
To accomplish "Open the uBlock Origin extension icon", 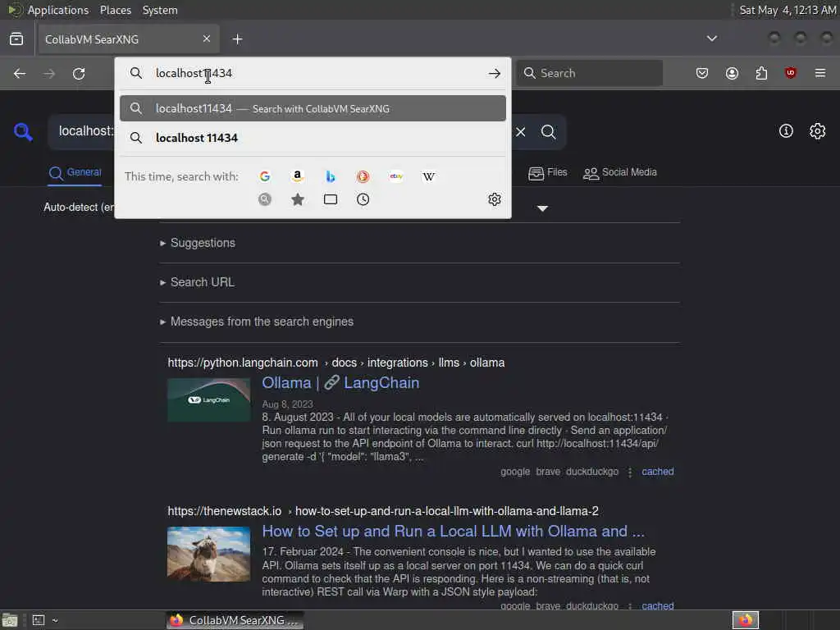I will [x=790, y=73].
